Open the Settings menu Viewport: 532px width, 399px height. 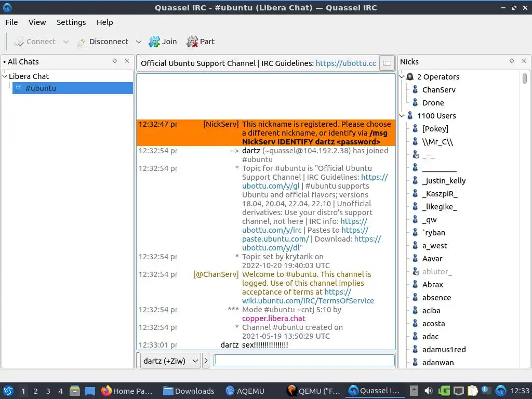tap(71, 22)
